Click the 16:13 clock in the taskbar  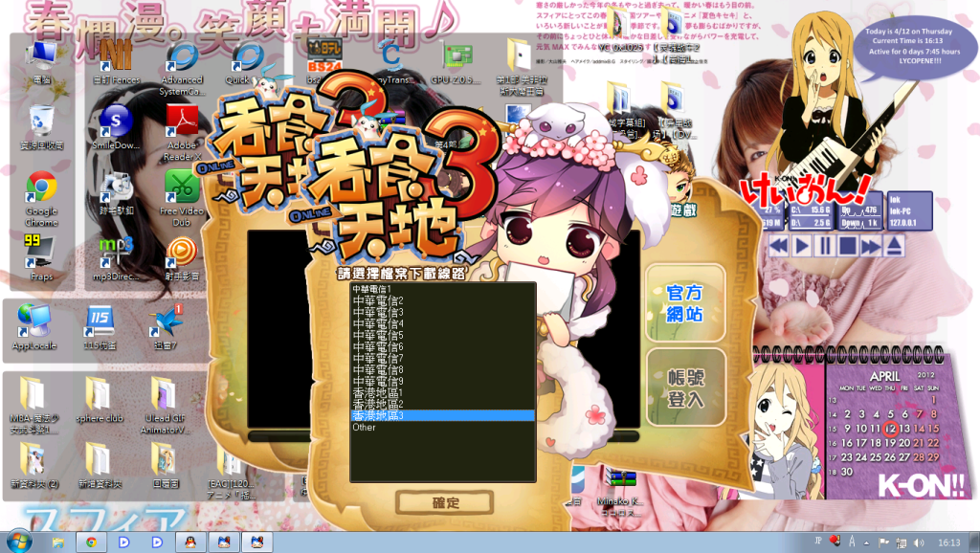tap(948, 542)
